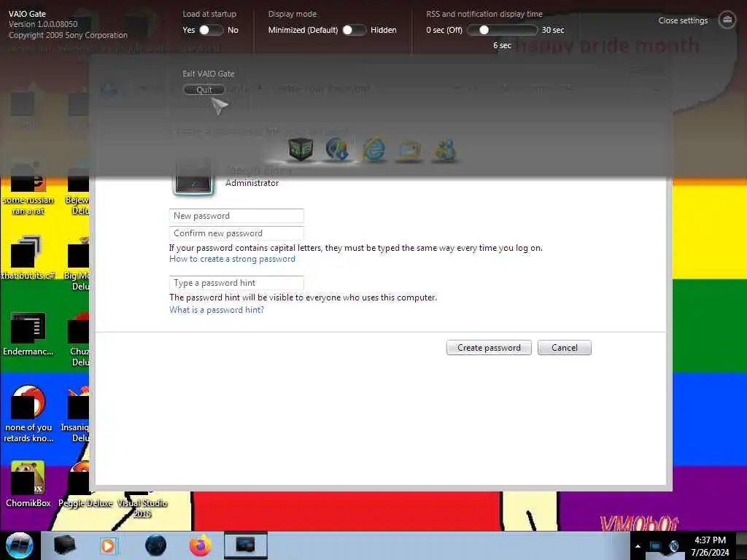Click the Administrator account type text
The height and width of the screenshot is (560, 747).
pyautogui.click(x=252, y=183)
